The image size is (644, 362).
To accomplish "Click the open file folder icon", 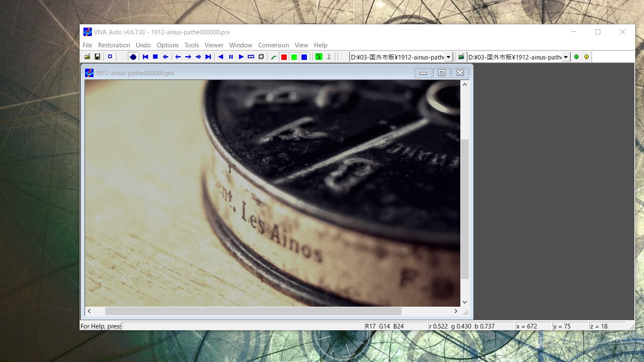I will (87, 57).
